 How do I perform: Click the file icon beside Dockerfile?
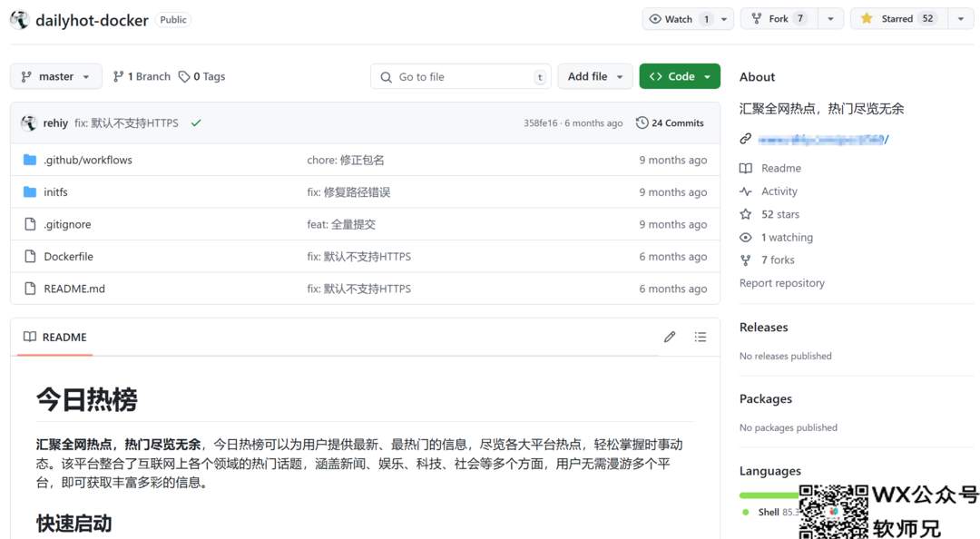(30, 257)
